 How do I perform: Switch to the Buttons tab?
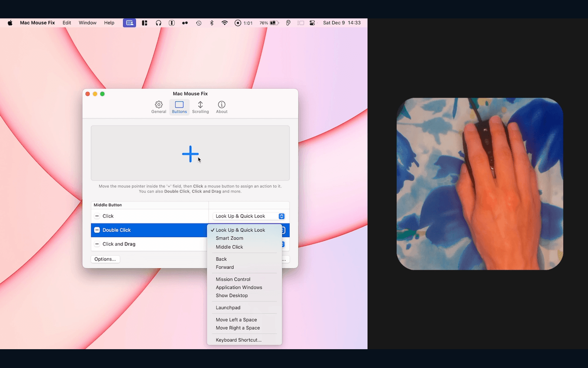[x=179, y=107]
